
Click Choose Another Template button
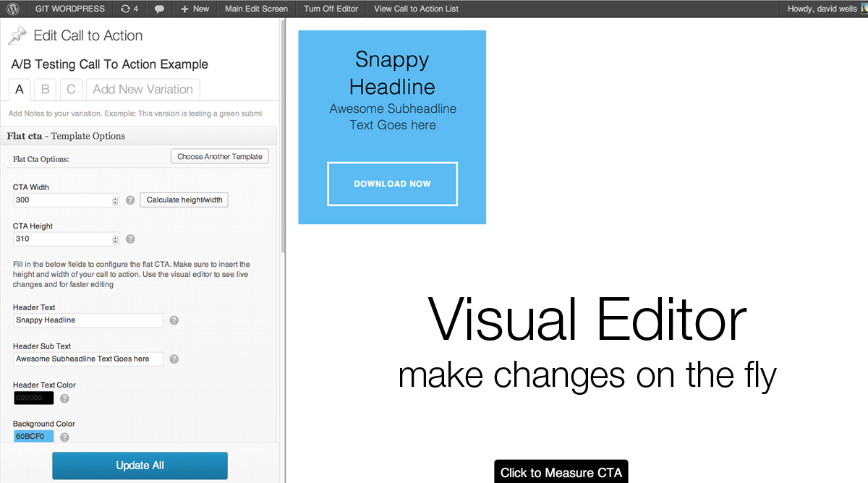click(x=220, y=156)
